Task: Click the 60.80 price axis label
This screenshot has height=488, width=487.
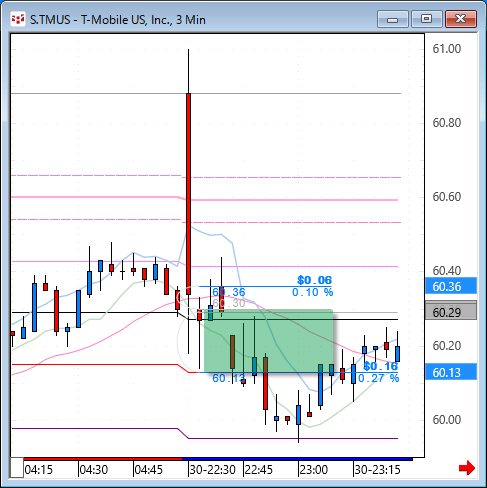Action: [x=447, y=123]
